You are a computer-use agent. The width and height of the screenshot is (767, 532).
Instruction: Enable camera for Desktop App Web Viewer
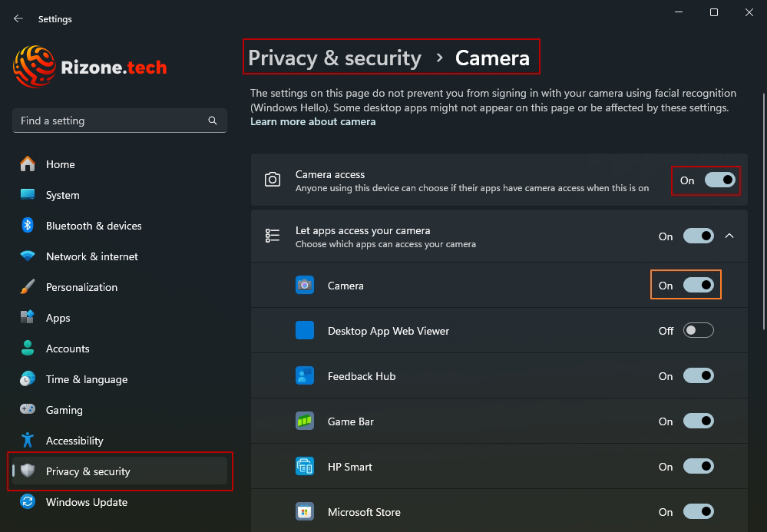(x=698, y=330)
